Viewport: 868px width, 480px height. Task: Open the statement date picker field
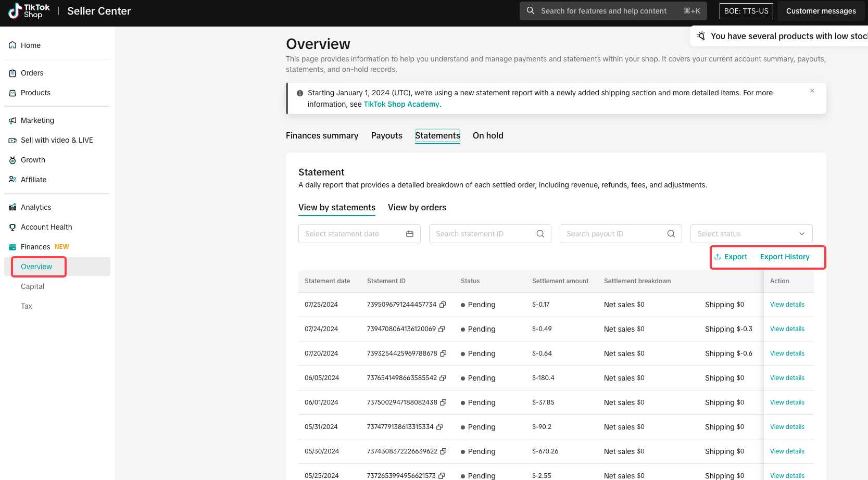[359, 234]
